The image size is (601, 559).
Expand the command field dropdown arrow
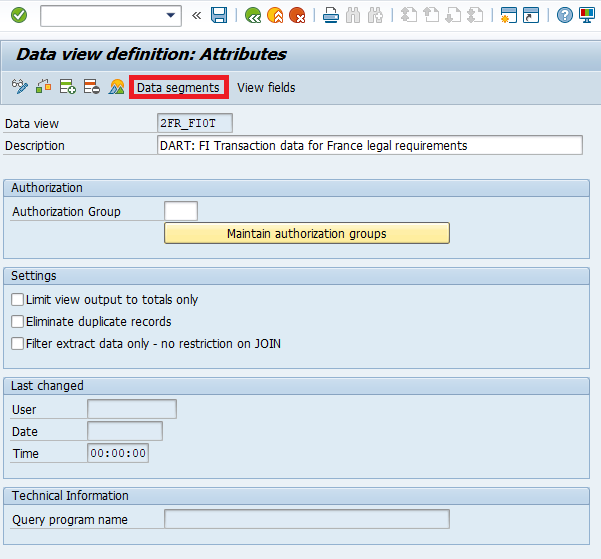[x=172, y=15]
